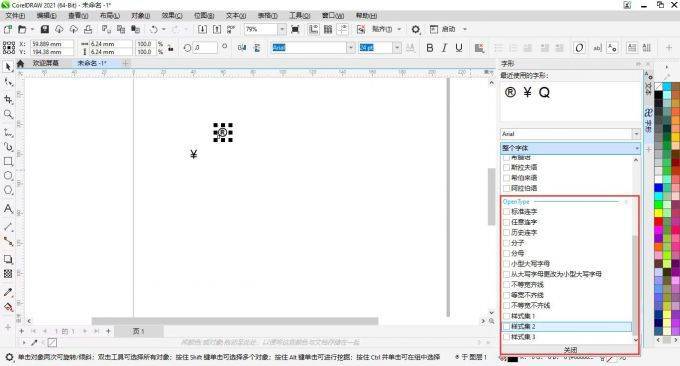Open the dropdown arrow beside the Open folder icon
Image resolution: width=680 pixels, height=366 pixels.
[x=32, y=29]
